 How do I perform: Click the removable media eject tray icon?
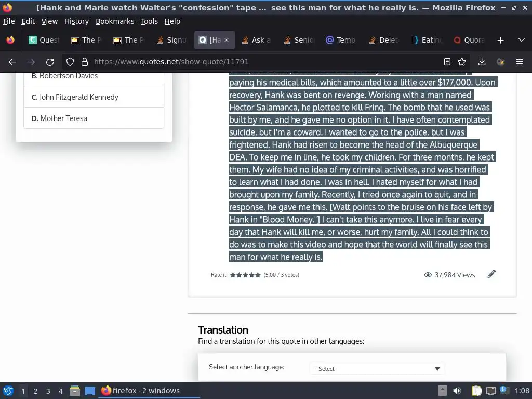443,391
